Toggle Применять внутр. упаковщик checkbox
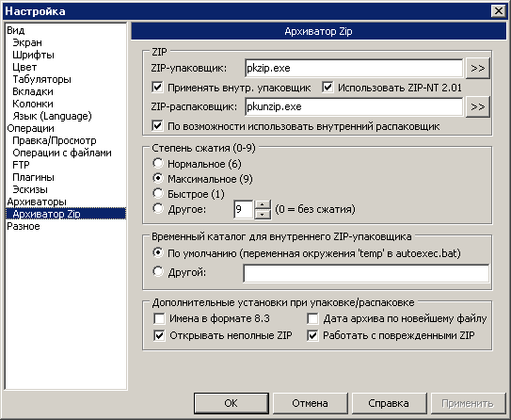Viewport: 511px width, 420px height. pos(157,87)
